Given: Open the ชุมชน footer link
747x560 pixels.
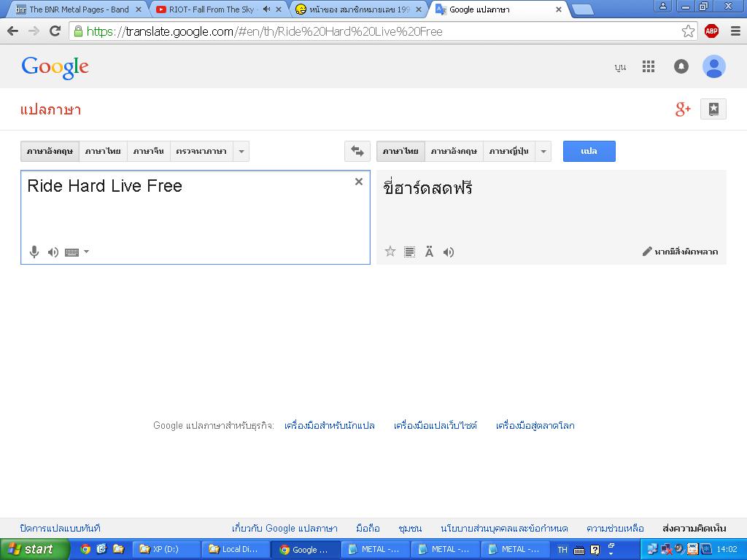Looking at the screenshot, I should point(410,528).
